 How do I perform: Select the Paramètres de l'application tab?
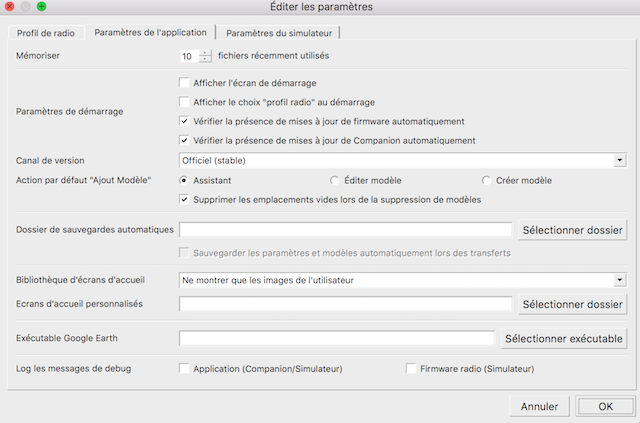(x=150, y=32)
